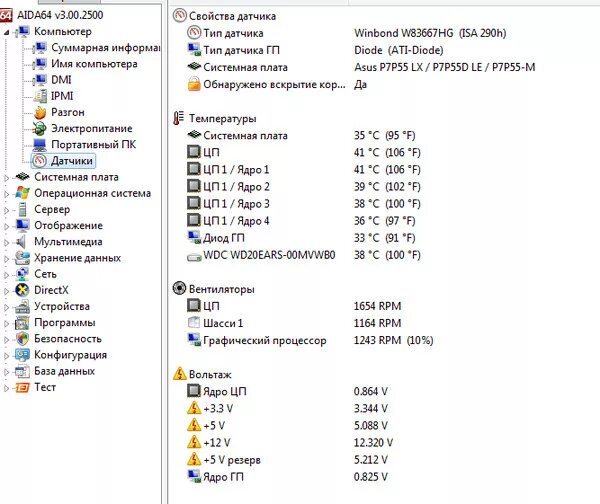Open the DMI tree entry
This screenshot has height=504, width=600.
point(61,80)
